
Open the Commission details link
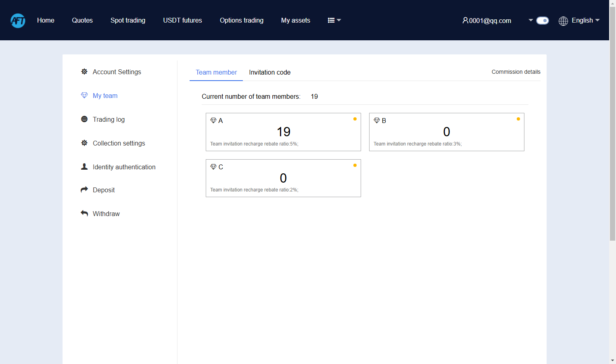click(x=516, y=72)
